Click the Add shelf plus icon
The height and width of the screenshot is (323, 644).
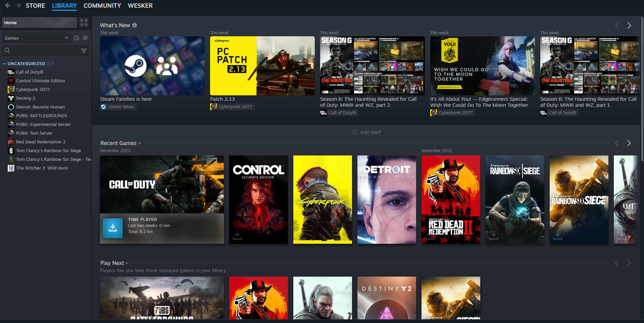[355, 132]
